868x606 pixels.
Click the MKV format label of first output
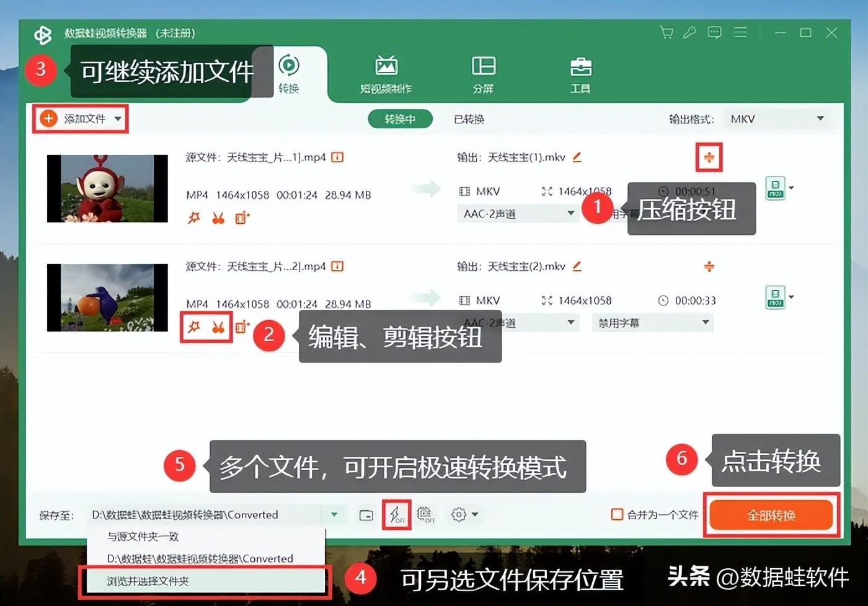point(488,191)
